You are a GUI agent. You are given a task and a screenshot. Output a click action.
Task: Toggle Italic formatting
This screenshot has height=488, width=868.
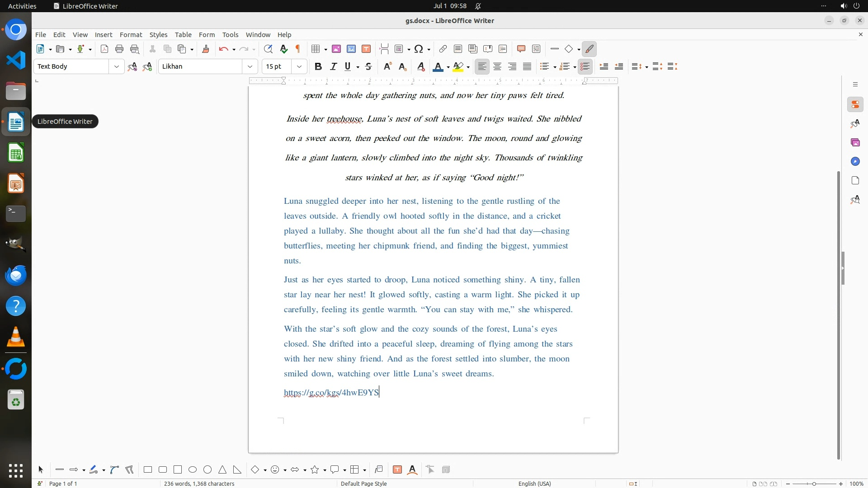click(334, 67)
